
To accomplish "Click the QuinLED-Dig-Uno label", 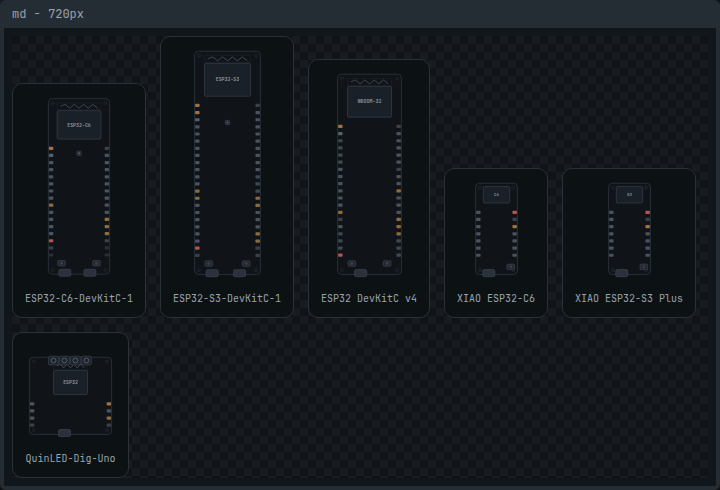I will [70, 458].
